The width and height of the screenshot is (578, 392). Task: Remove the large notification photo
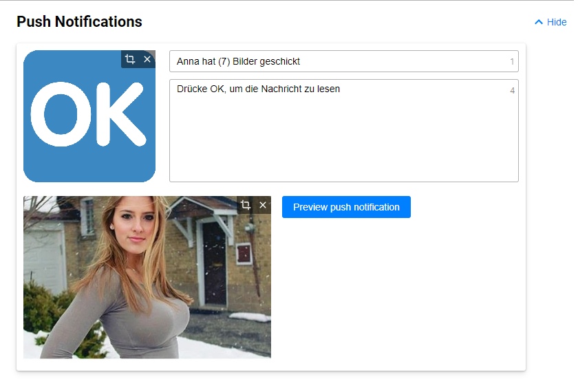pyautogui.click(x=263, y=205)
